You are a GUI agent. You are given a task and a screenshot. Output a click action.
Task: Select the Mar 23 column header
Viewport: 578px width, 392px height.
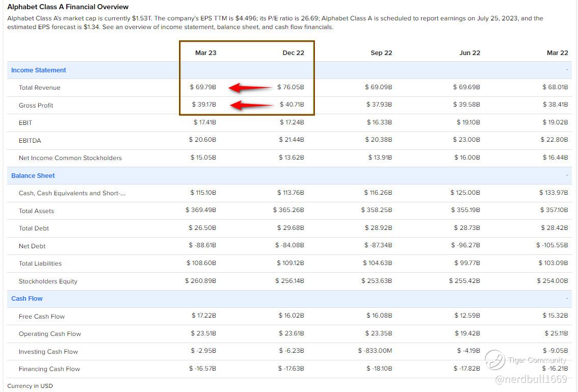click(x=205, y=53)
